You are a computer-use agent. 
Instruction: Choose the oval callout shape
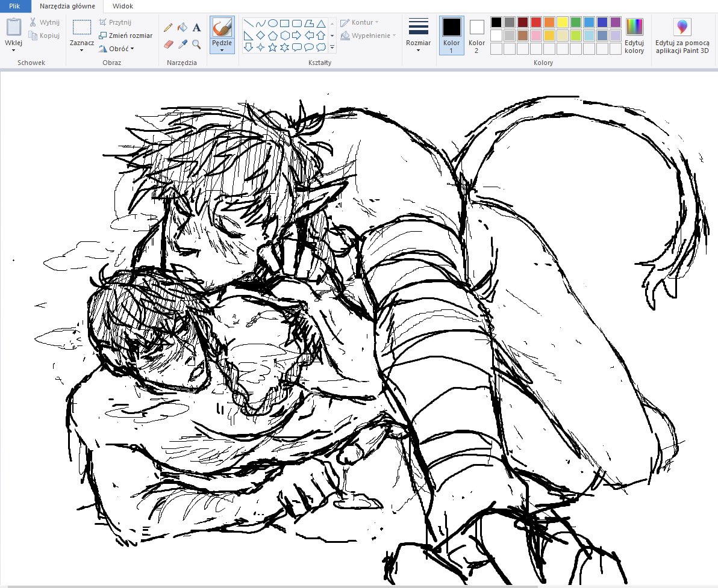(309, 47)
